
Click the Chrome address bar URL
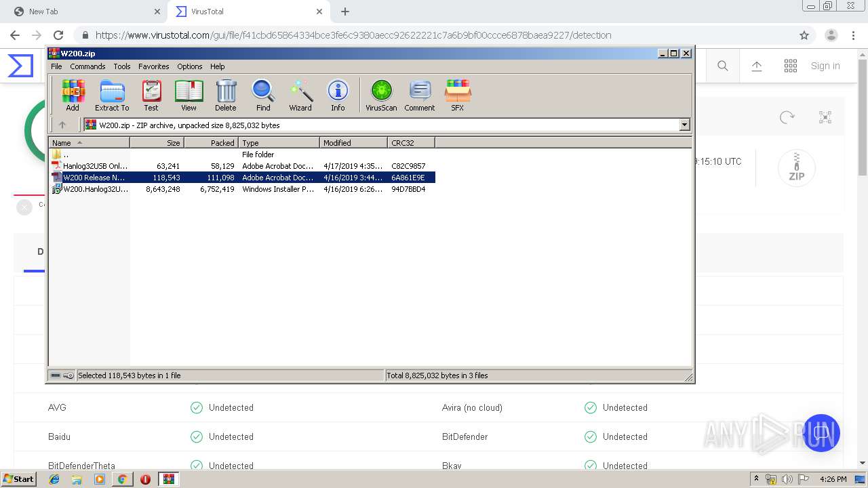[x=353, y=35]
